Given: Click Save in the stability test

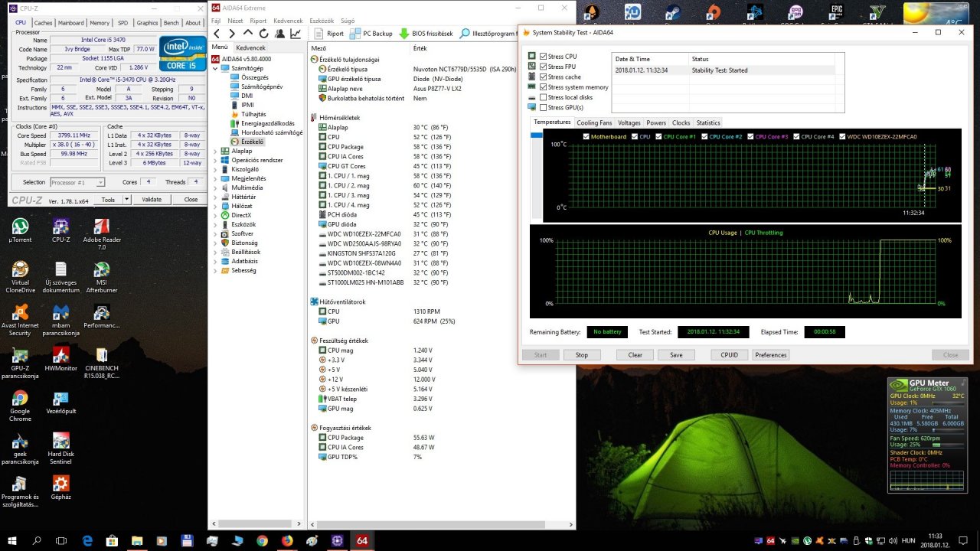Looking at the screenshot, I should tap(676, 355).
